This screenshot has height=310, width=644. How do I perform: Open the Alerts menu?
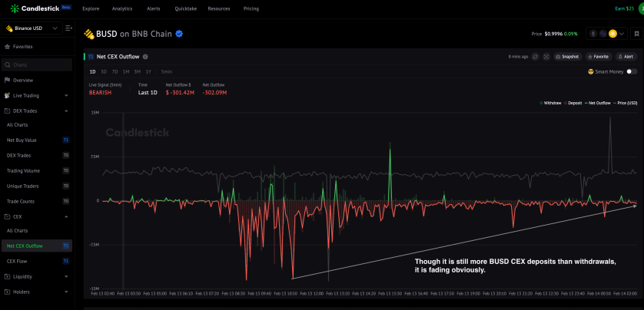[x=154, y=8]
